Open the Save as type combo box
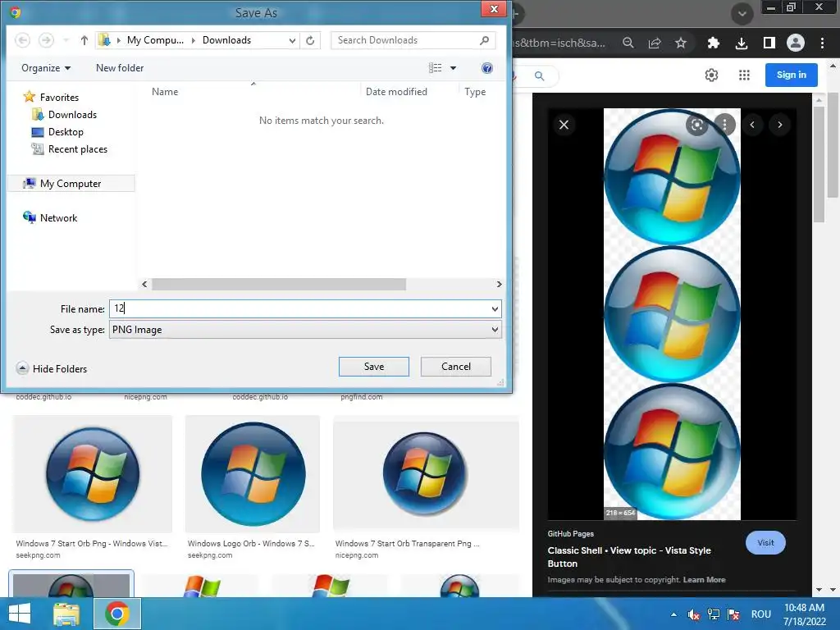The height and width of the screenshot is (630, 840). [305, 330]
